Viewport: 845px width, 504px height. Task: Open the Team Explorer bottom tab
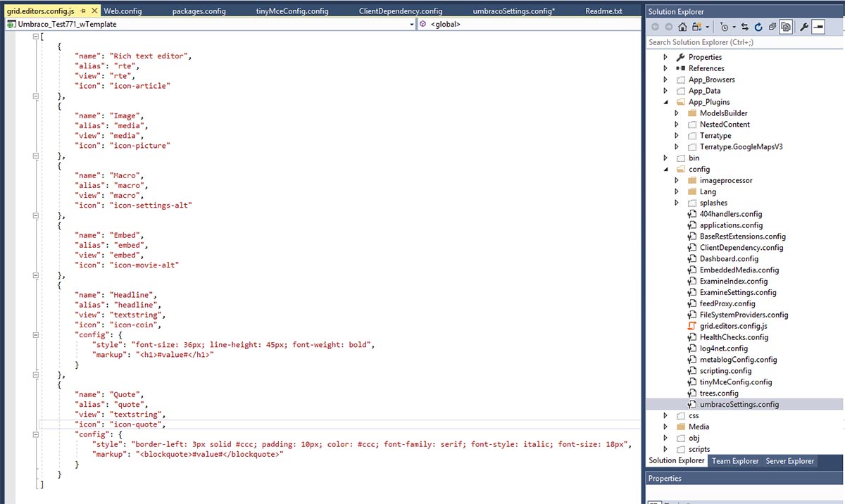pyautogui.click(x=735, y=461)
